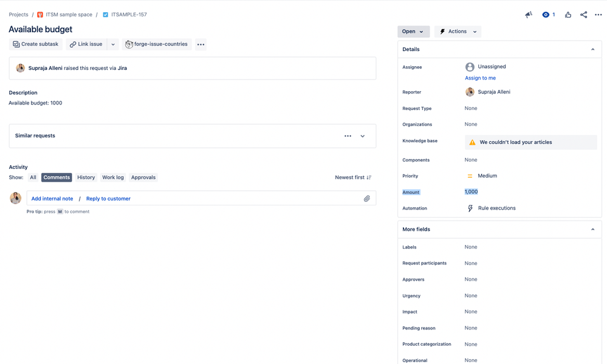
Task: Edit the Organizations None value
Action: tap(471, 125)
